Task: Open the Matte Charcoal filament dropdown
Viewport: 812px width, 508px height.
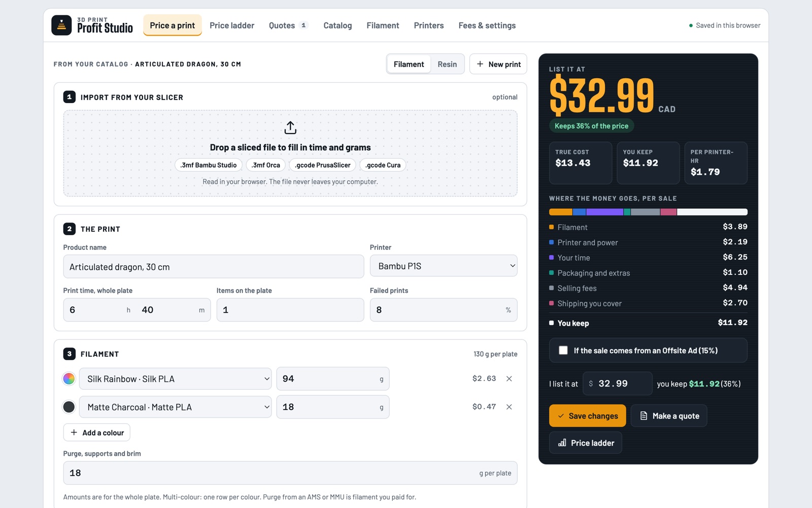Action: (176, 407)
